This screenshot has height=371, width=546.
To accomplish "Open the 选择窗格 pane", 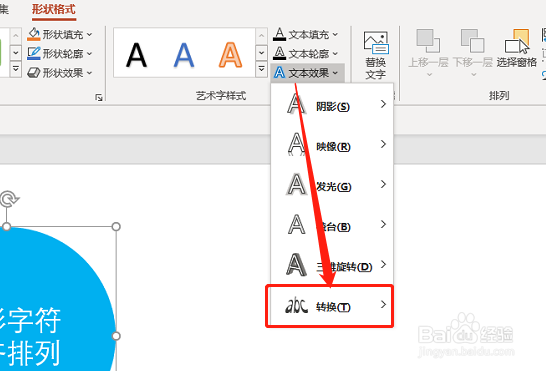I will (517, 48).
